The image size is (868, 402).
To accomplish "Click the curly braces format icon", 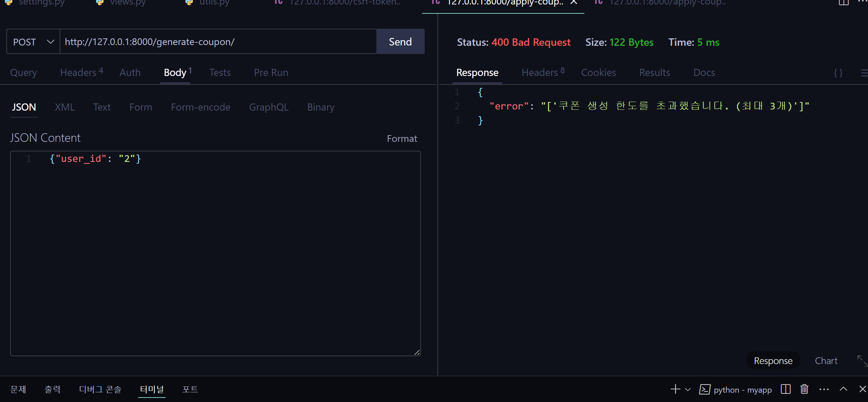I will 838,73.
